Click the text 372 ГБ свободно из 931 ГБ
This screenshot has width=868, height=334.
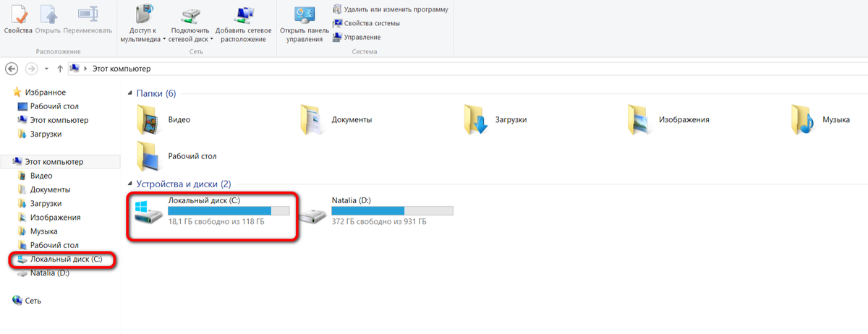[x=379, y=222]
